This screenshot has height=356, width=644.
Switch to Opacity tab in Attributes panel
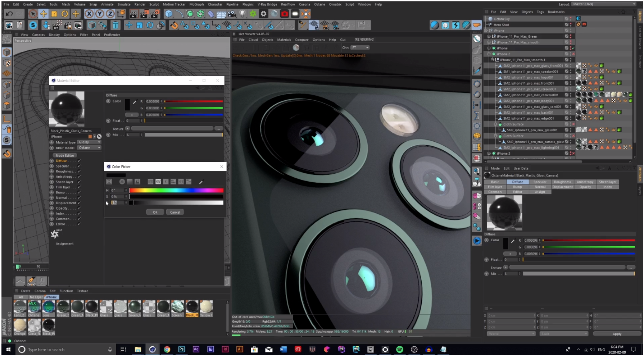click(x=585, y=187)
